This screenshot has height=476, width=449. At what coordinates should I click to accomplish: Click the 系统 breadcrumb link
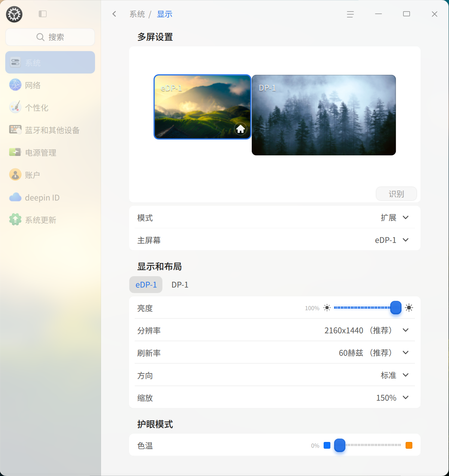(137, 14)
